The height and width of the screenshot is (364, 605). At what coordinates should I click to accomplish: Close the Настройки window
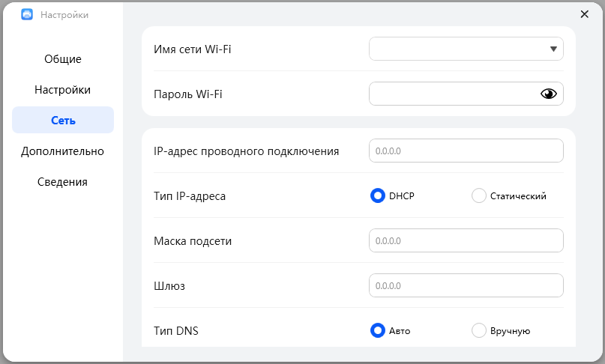click(x=585, y=14)
